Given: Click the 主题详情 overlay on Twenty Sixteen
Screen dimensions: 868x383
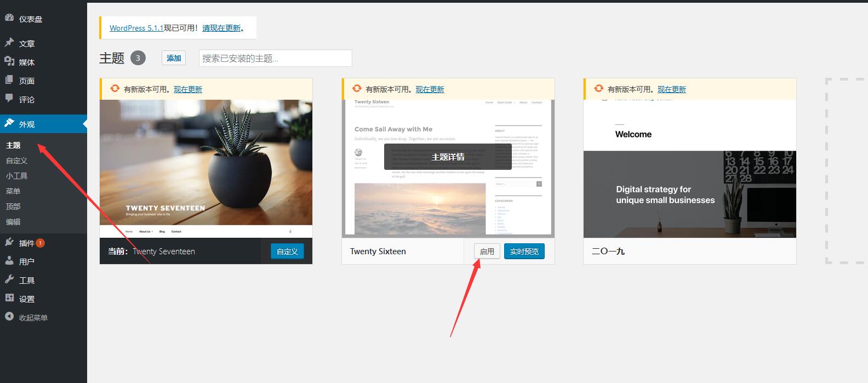Looking at the screenshot, I should 448,157.
